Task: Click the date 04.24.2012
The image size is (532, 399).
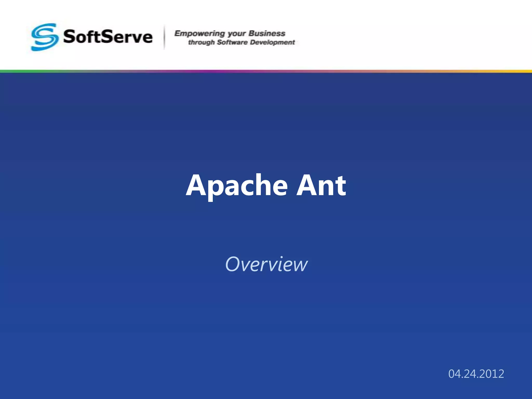Action: click(x=476, y=374)
